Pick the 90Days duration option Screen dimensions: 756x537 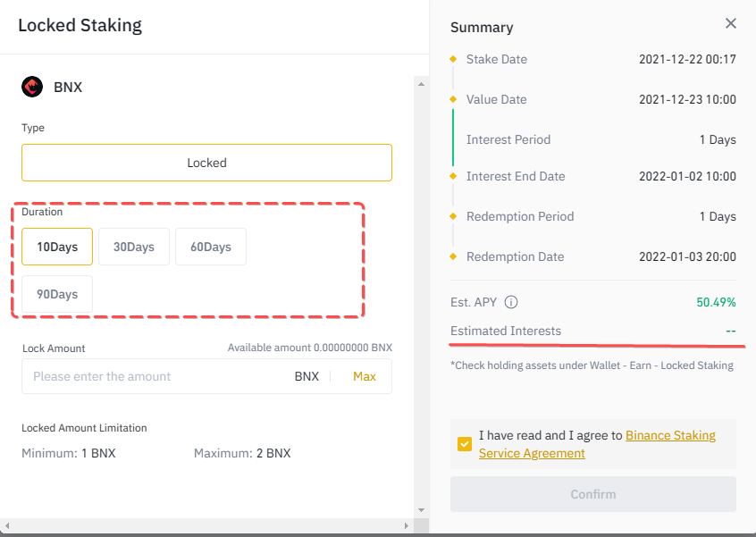coord(57,294)
